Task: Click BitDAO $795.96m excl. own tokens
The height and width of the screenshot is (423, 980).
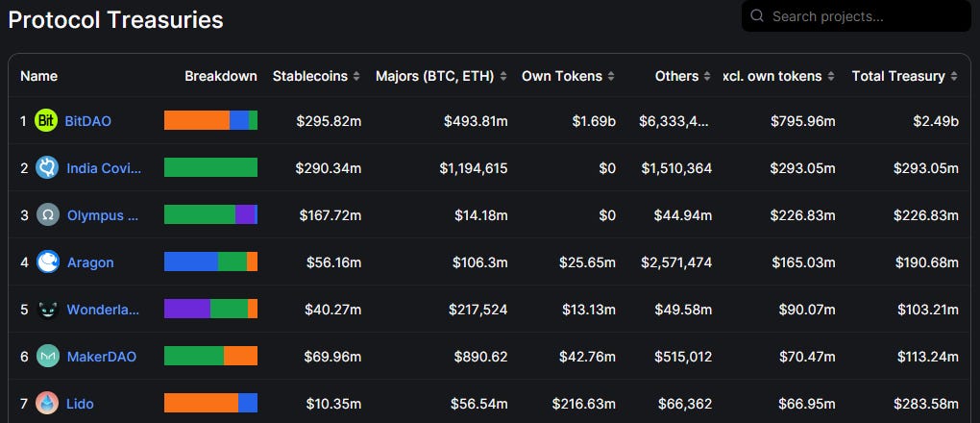Action: pos(803,121)
